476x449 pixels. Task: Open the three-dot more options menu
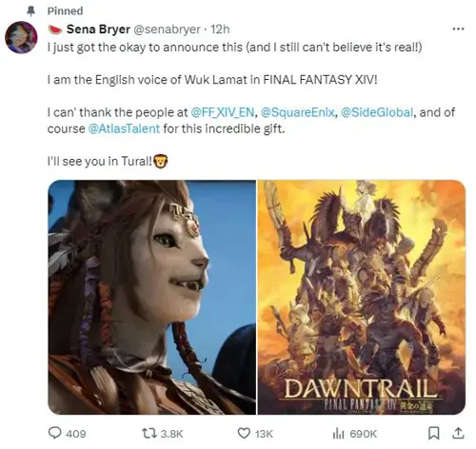tap(458, 29)
